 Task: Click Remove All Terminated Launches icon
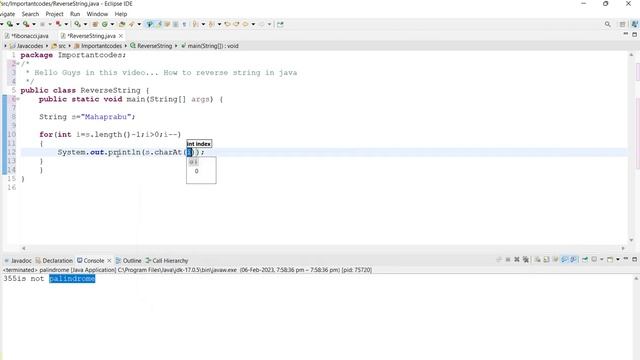click(x=526, y=260)
